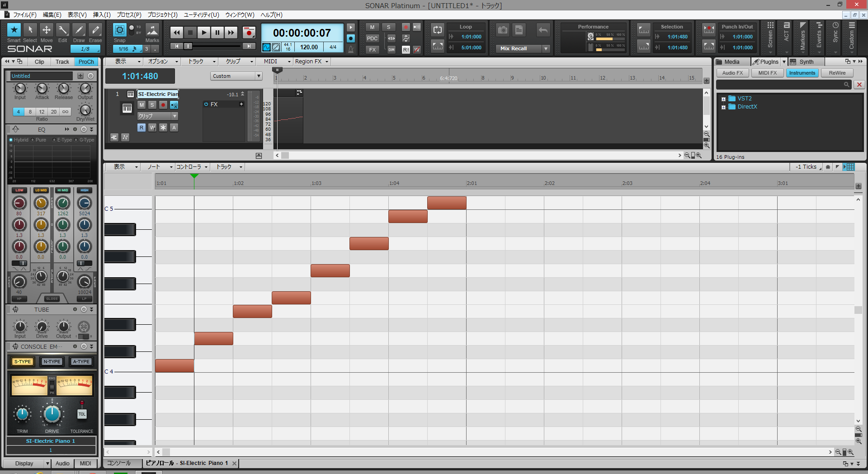The height and width of the screenshot is (474, 868).
Task: Add effect with FX plus button
Action: (241, 104)
